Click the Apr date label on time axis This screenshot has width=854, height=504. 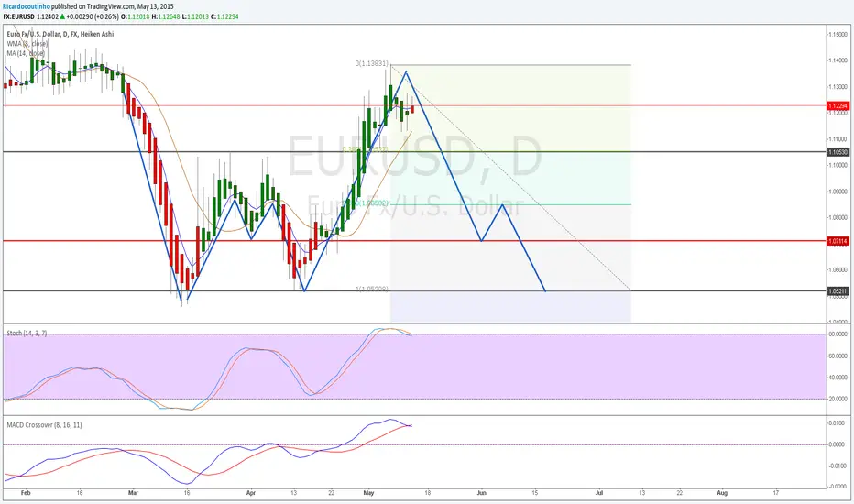click(251, 493)
